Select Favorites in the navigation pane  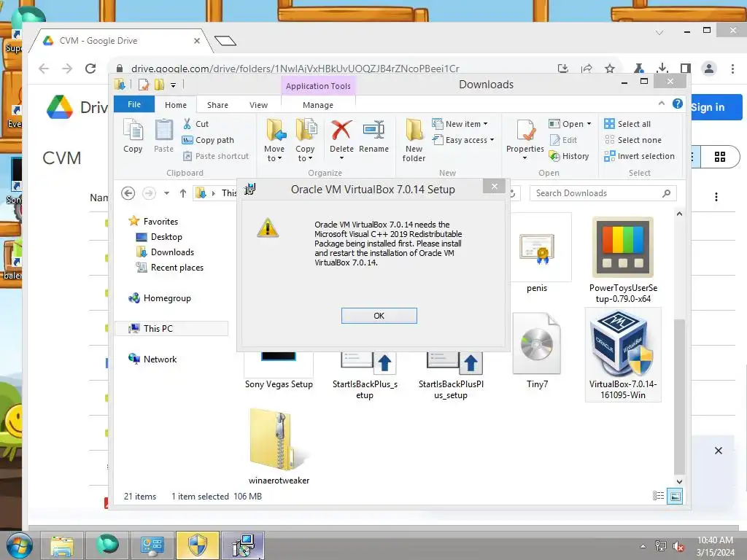[154, 222]
